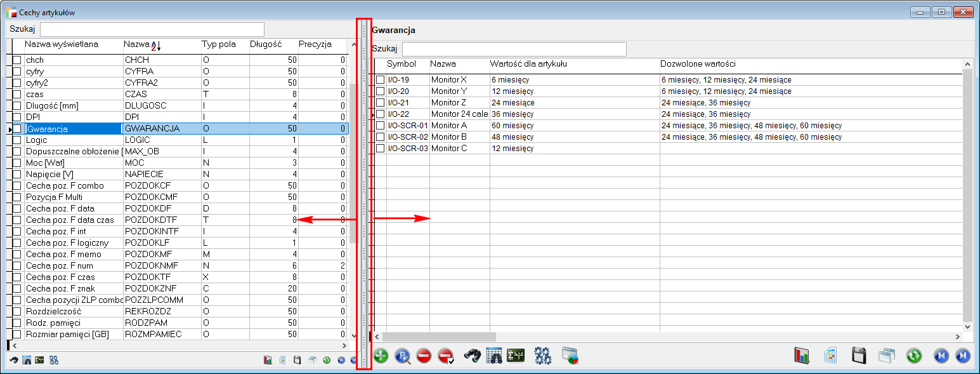The height and width of the screenshot is (374, 980).
Task: Click the "POZDOKZNF" name cell
Action: pyautogui.click(x=162, y=288)
